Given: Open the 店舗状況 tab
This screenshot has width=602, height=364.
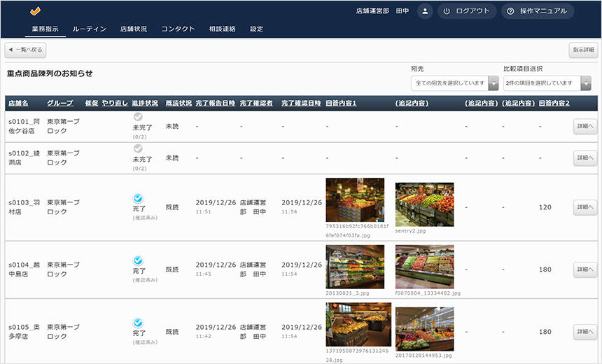Looking at the screenshot, I should (134, 29).
